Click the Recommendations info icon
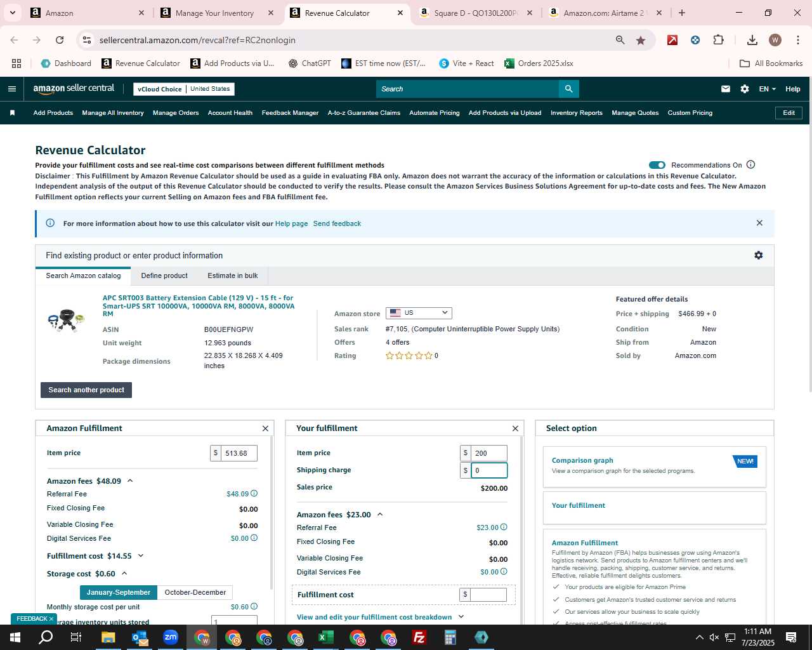 751,164
